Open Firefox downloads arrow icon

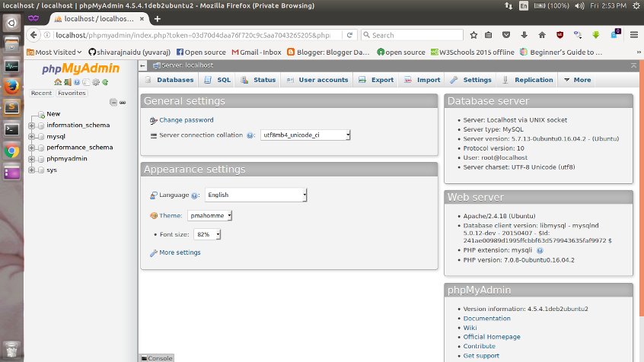point(524,35)
